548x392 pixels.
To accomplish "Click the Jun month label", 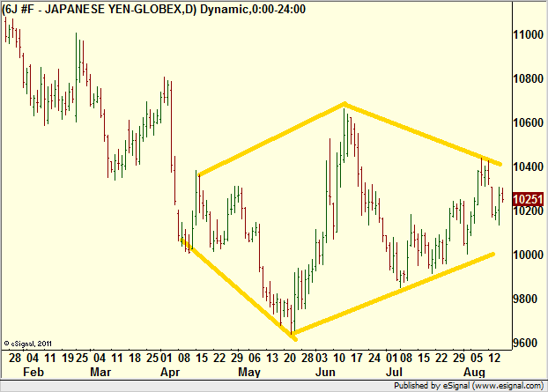I will tap(325, 372).
